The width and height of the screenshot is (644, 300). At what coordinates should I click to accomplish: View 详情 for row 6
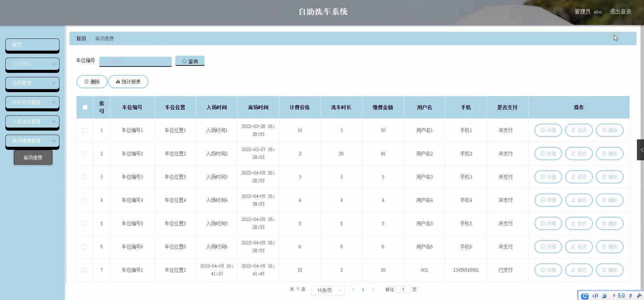coord(548,247)
